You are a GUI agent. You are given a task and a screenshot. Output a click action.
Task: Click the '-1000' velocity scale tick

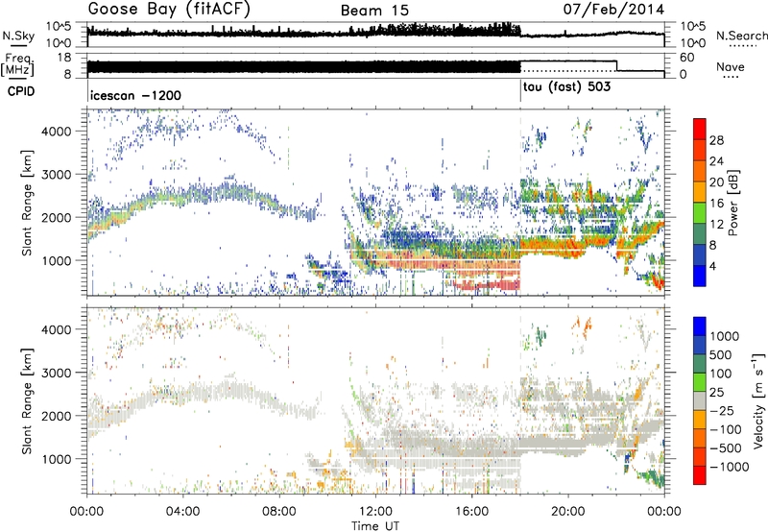[x=730, y=467]
